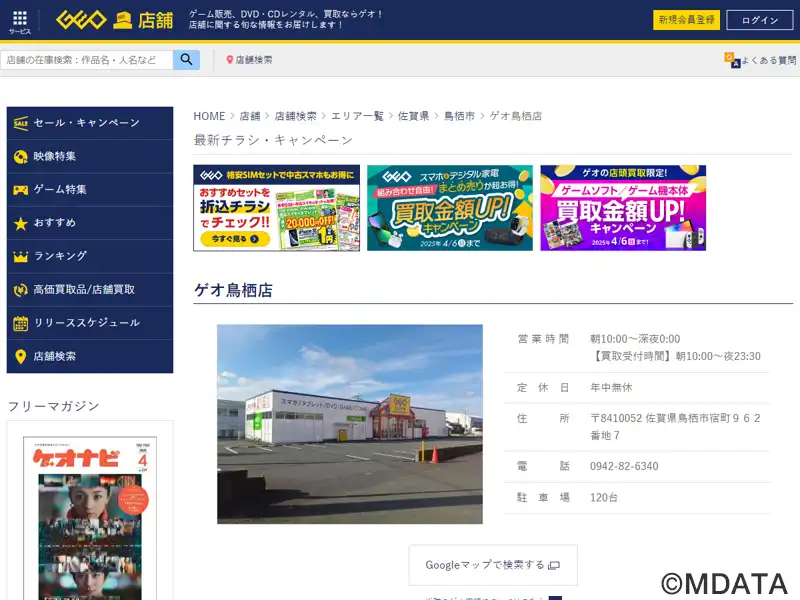Click the 店舗 title beside the GEO logo
The image size is (800, 600).
click(156, 20)
